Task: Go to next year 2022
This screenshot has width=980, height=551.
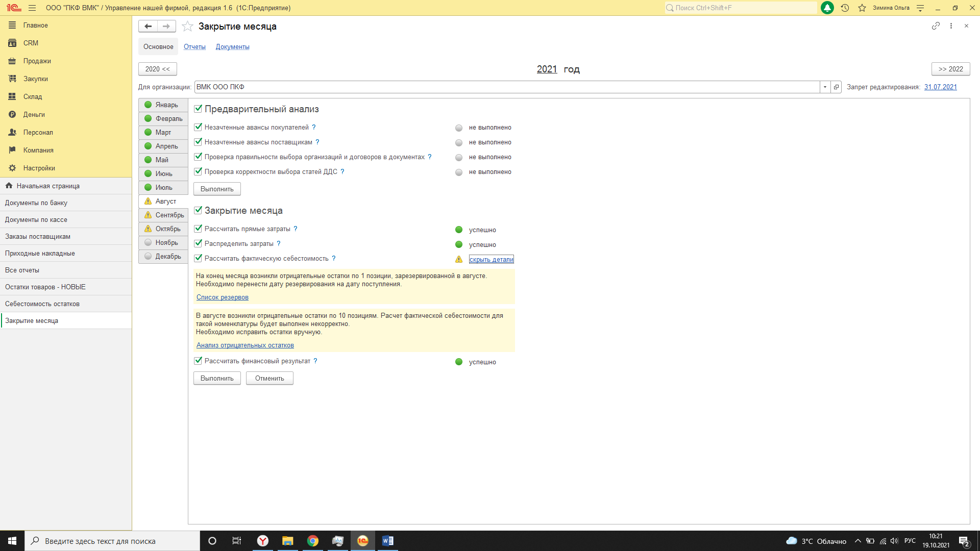Action: [950, 69]
